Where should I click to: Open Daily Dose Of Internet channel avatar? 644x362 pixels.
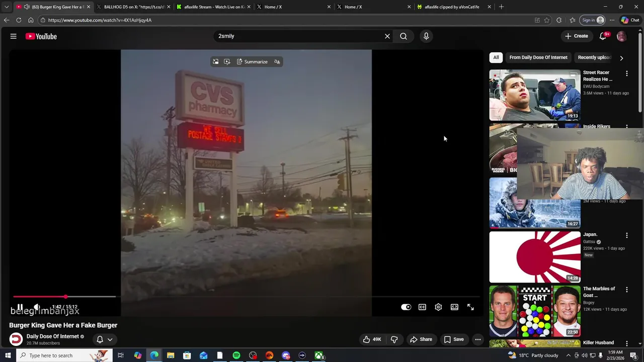pos(16,339)
